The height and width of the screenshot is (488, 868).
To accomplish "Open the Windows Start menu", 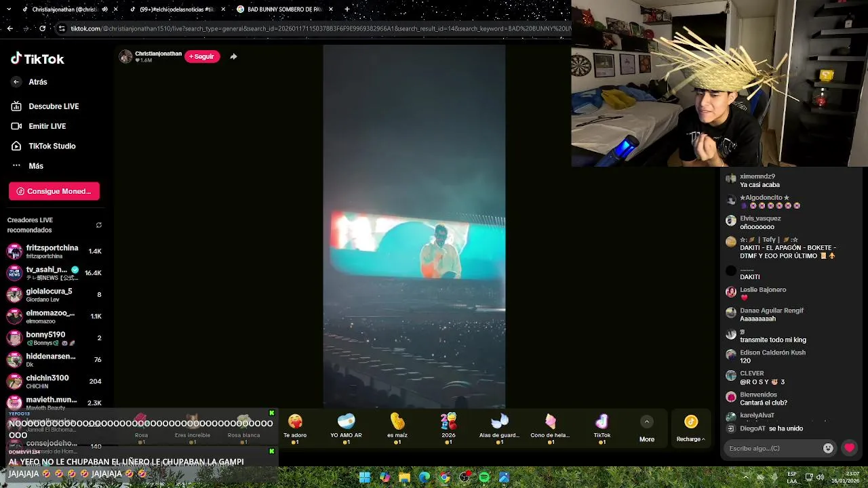I will pyautogui.click(x=365, y=477).
